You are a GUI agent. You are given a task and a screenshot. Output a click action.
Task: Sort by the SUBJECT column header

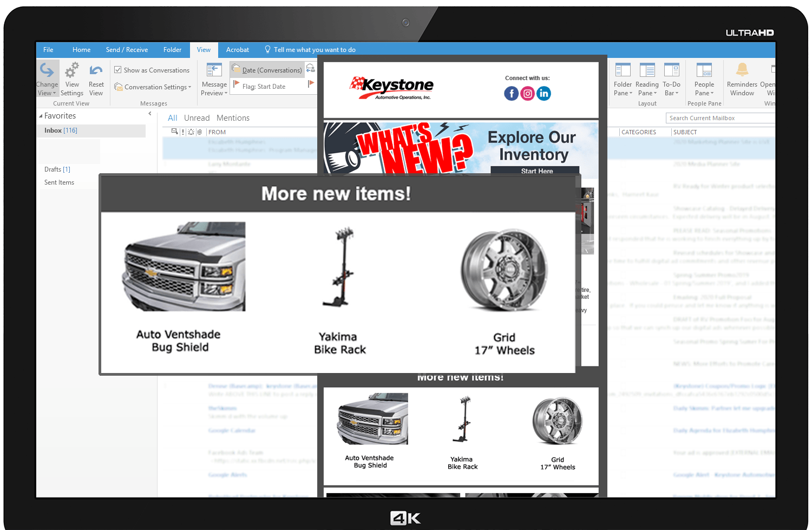click(x=685, y=132)
